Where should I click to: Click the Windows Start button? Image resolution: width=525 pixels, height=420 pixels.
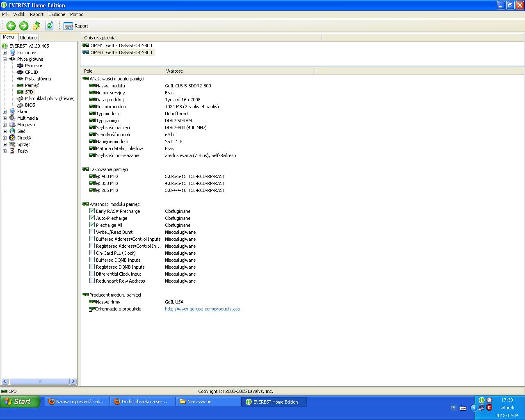pos(20,402)
